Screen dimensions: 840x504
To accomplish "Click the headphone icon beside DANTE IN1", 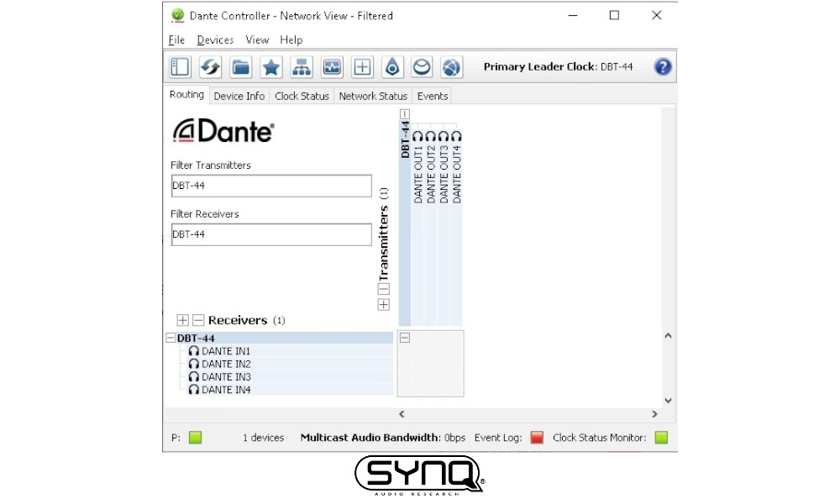I will (194, 351).
